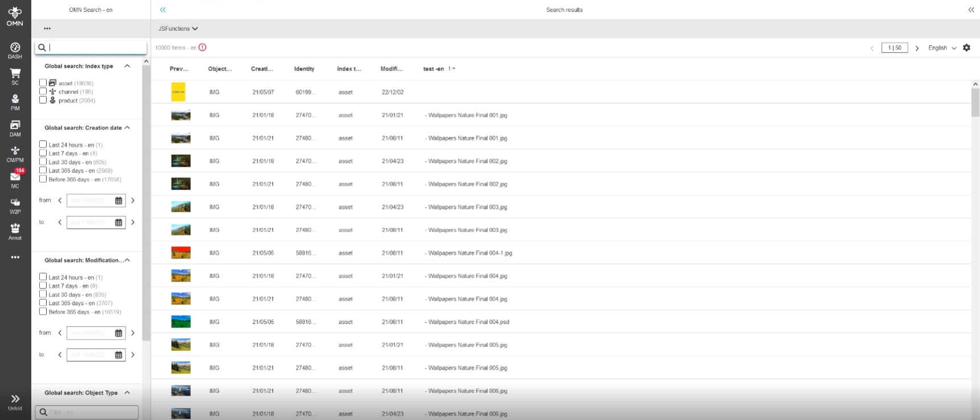The width and height of the screenshot is (980, 420).
Task: Go to next results page
Action: tap(917, 48)
